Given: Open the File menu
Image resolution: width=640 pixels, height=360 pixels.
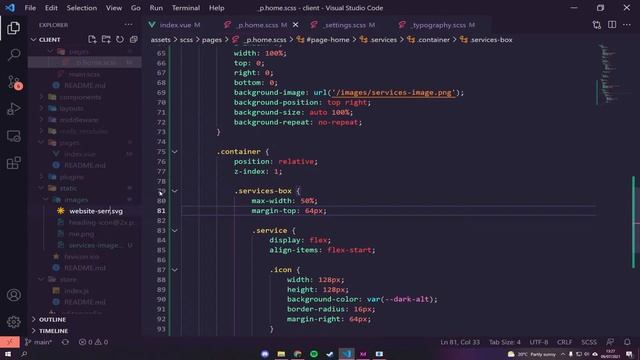Looking at the screenshot, I should (x=30, y=8).
